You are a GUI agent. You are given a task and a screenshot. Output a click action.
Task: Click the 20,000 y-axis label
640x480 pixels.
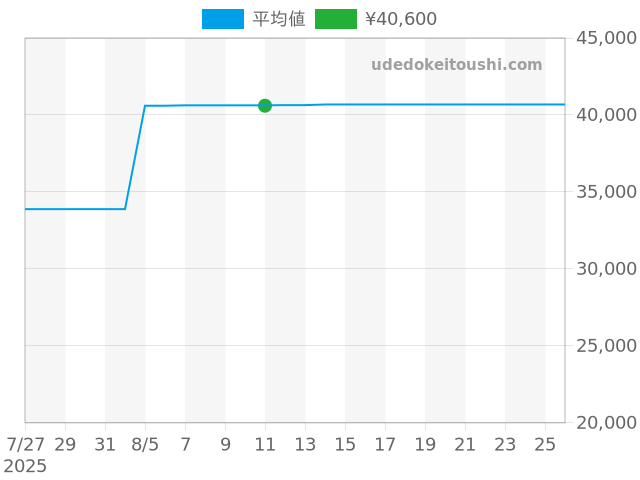(605, 423)
